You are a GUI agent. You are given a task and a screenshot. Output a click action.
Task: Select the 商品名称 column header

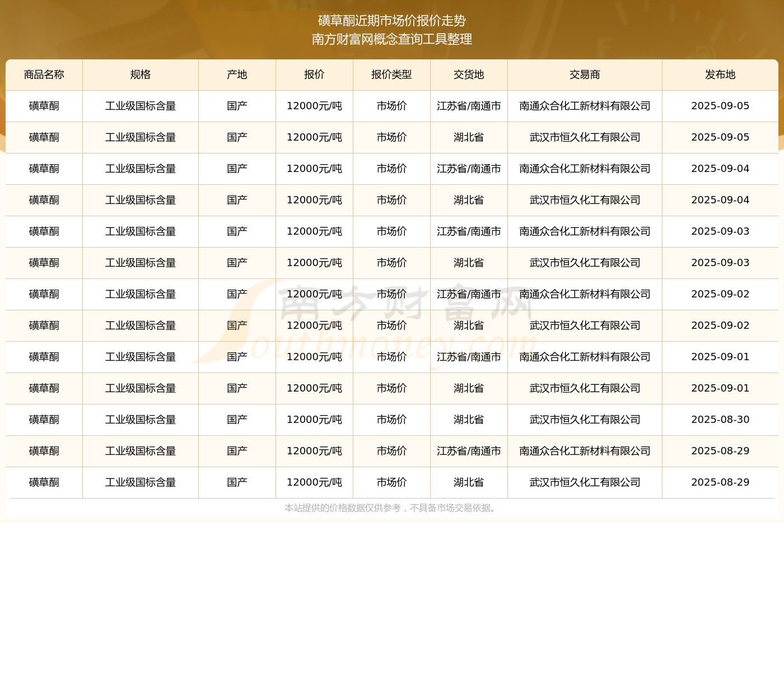click(x=44, y=75)
